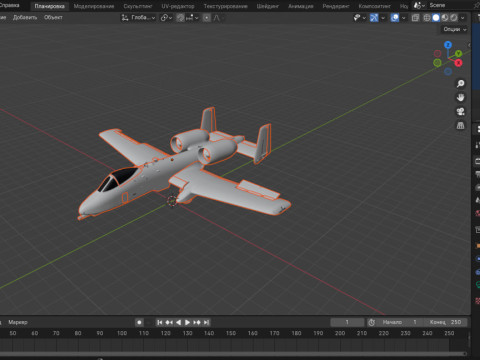480x360 pixels.
Task: Click the 3D cursor at the origin
Action: click(172, 201)
